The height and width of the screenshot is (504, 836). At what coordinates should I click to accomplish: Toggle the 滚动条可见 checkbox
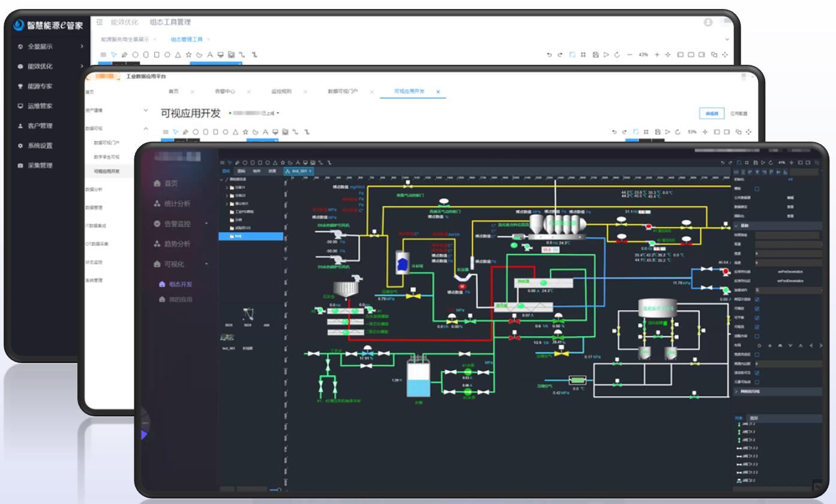757,373
